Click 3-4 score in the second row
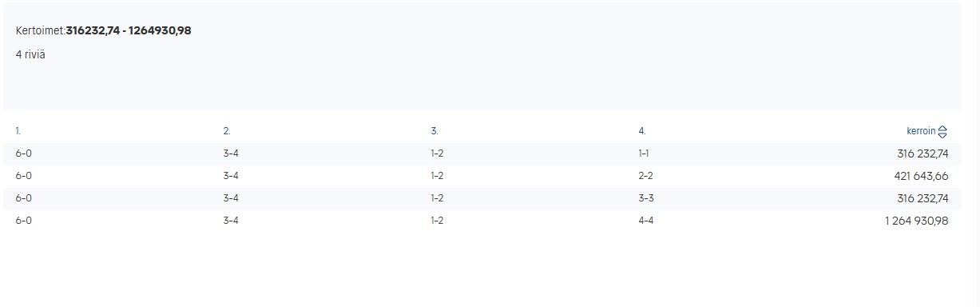Screen dimensions: 980x307 coord(231,176)
